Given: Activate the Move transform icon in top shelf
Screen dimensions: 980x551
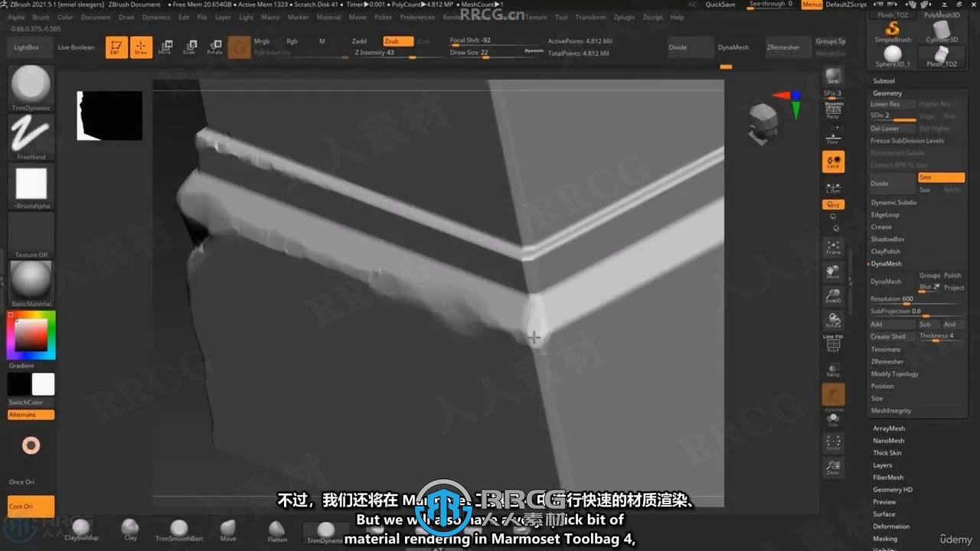Looking at the screenshot, I should (x=165, y=47).
